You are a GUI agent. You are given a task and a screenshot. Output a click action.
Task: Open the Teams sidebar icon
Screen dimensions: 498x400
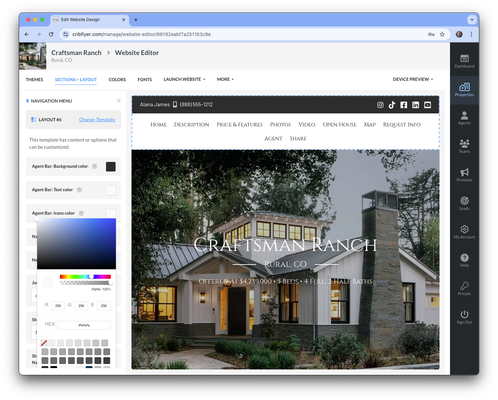(464, 144)
